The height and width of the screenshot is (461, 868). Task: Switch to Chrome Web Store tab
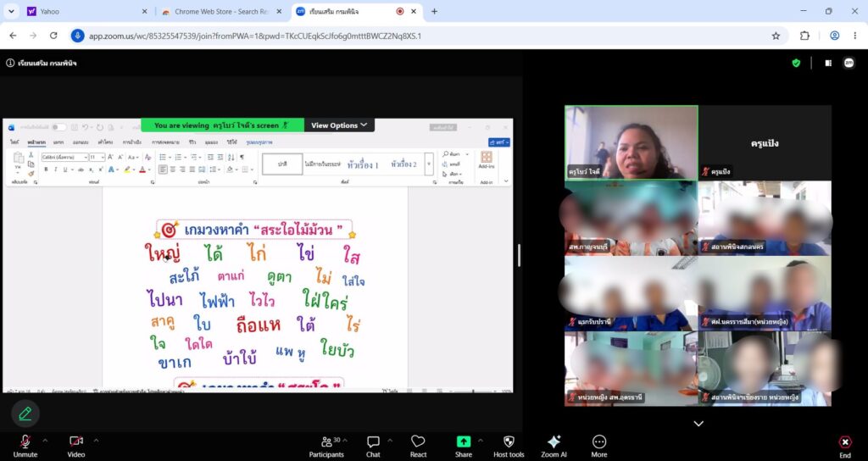221,11
